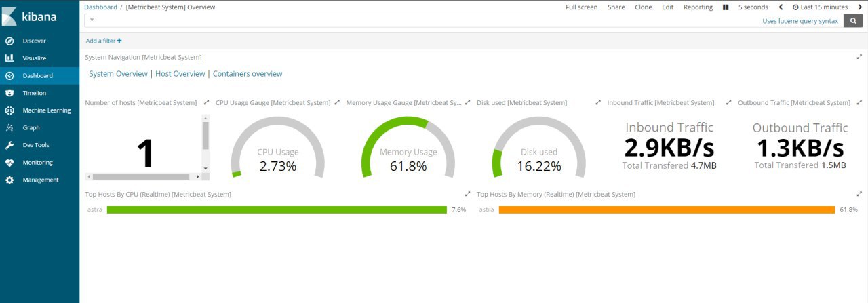Open the Last 15 minutes time picker
This screenshot has height=303, width=868.
(x=820, y=7)
